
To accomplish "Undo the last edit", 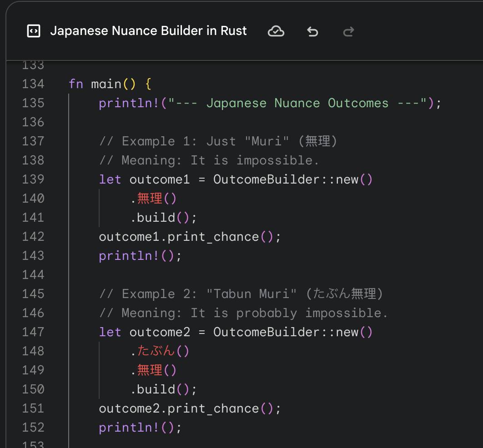I will tap(312, 31).
